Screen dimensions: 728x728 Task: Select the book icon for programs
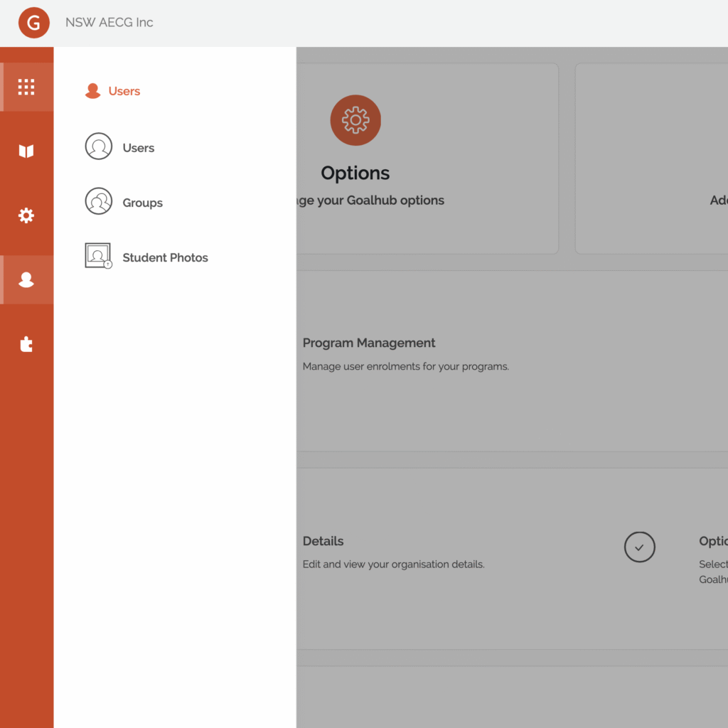(26, 151)
